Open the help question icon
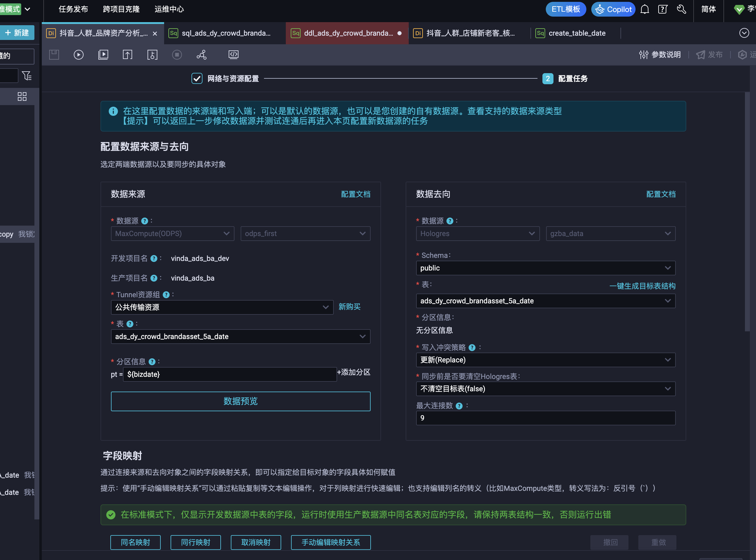Viewport: 756px width, 560px height. 663,9
